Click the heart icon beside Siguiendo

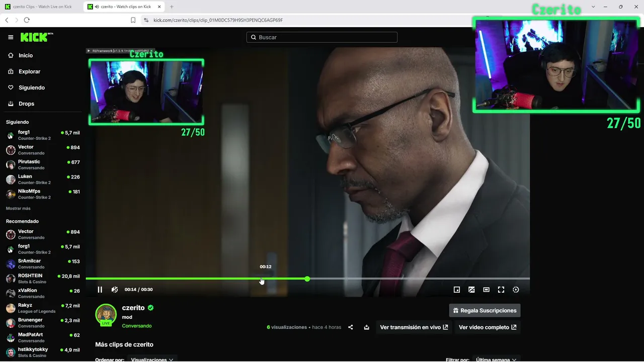coord(11,87)
